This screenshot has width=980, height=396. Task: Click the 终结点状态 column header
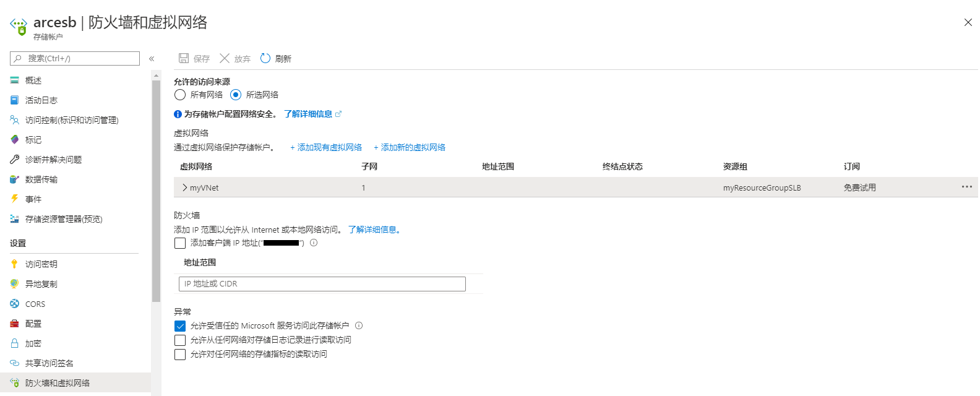point(622,166)
